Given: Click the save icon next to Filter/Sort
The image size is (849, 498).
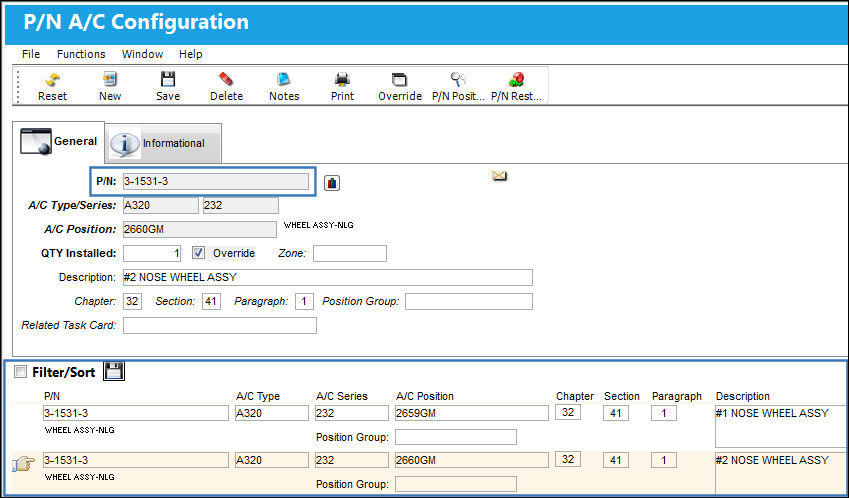Looking at the screenshot, I should (x=114, y=371).
